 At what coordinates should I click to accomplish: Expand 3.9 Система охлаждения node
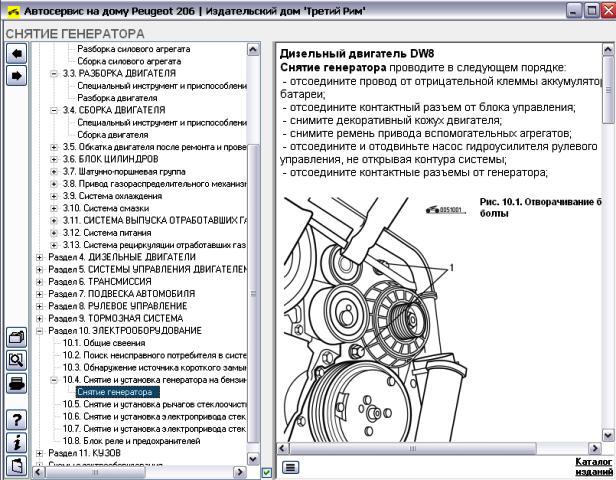pos(54,196)
